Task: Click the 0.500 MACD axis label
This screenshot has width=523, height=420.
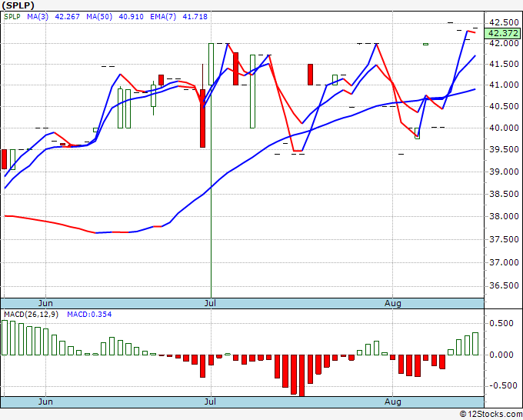Action: coord(501,323)
